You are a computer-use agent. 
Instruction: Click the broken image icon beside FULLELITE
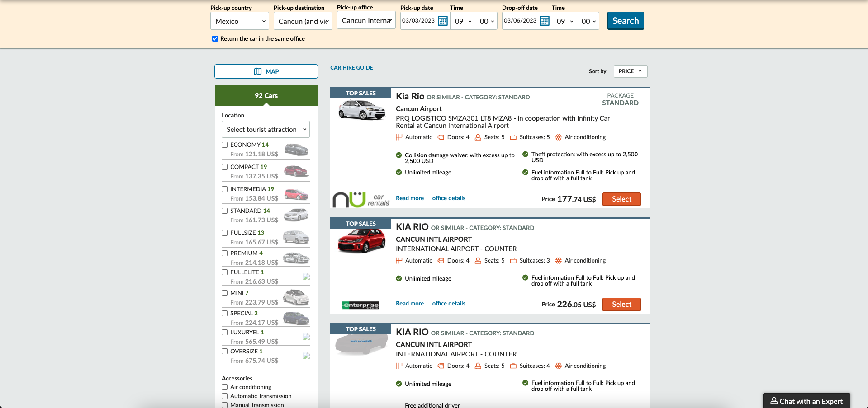pyautogui.click(x=306, y=277)
